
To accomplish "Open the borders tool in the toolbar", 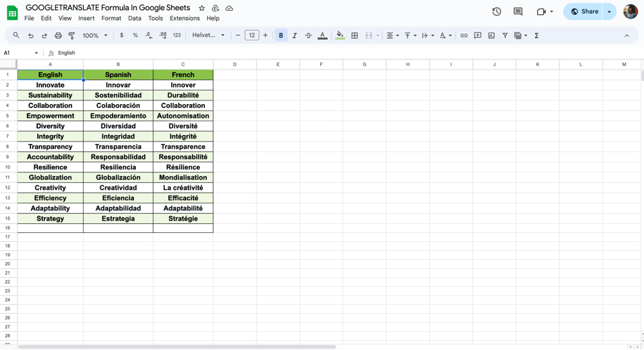I will pyautogui.click(x=354, y=35).
